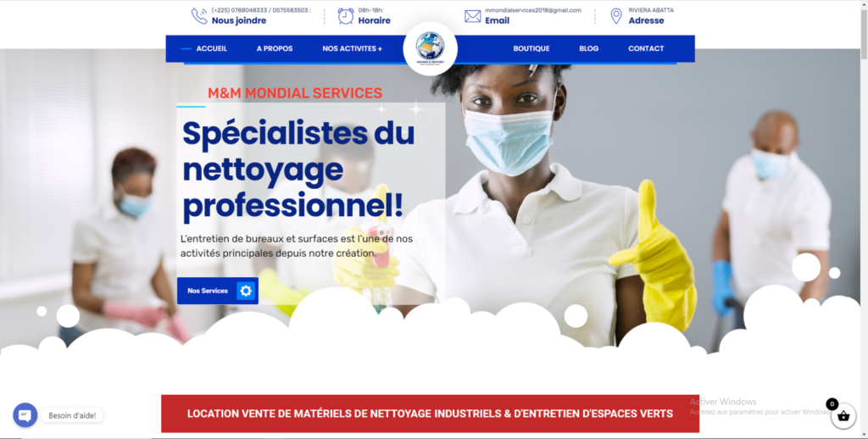Click the vertical page scrollbar
This screenshot has width=868, height=439.
(864, 219)
